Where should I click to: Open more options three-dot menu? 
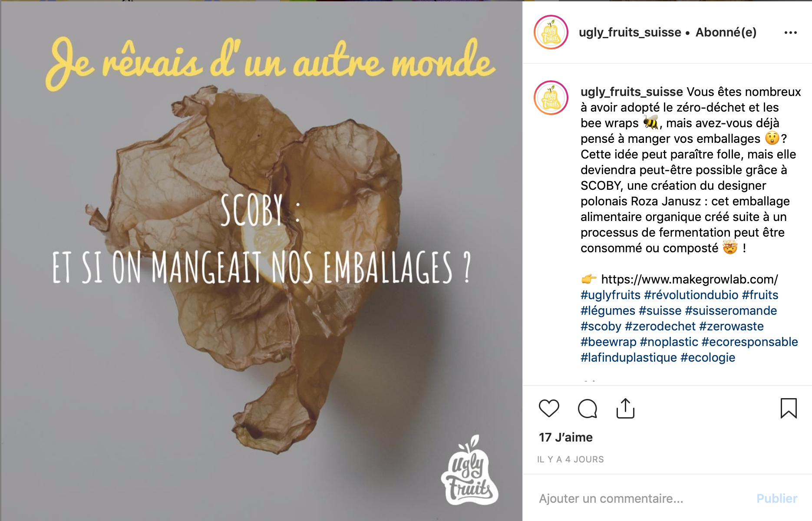(791, 33)
